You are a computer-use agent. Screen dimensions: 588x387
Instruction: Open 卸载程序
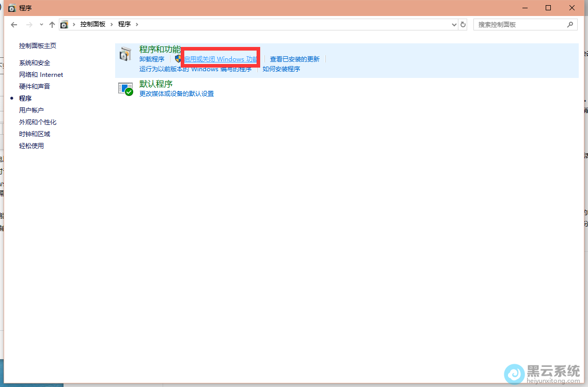click(x=152, y=59)
